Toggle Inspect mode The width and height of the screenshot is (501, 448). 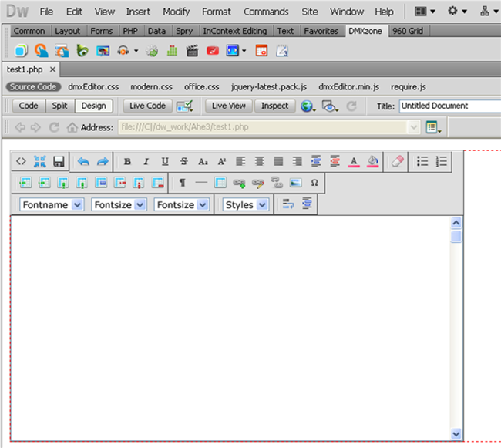pyautogui.click(x=275, y=106)
